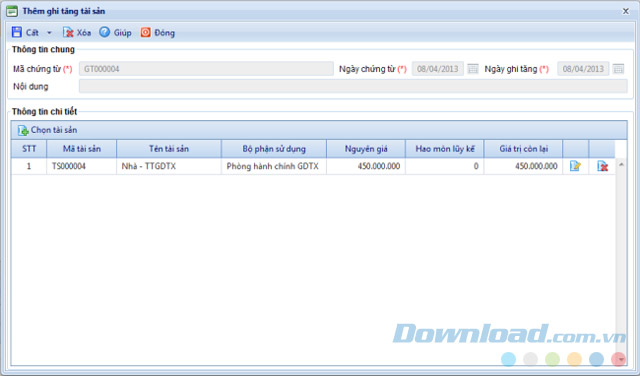Image resolution: width=640 pixels, height=376 pixels.
Task: Click the Giá trị còn lại column header
Action: [x=523, y=149]
